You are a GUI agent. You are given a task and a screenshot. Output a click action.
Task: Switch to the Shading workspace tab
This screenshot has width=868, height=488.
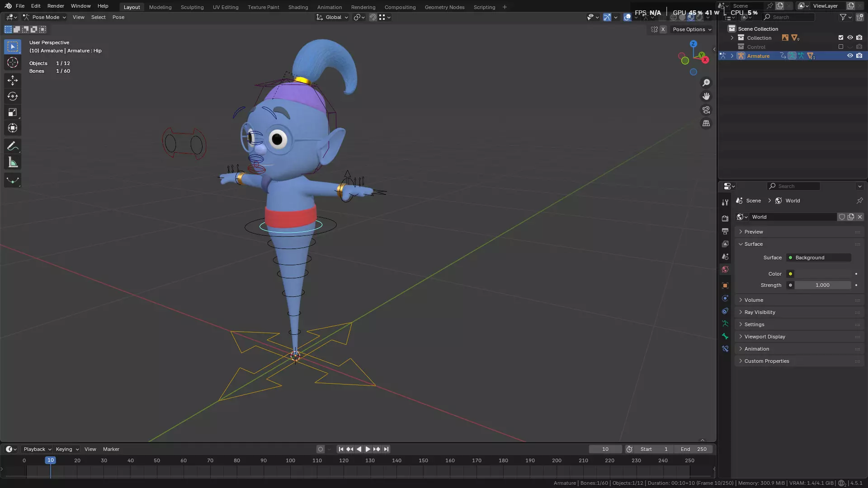click(x=298, y=7)
